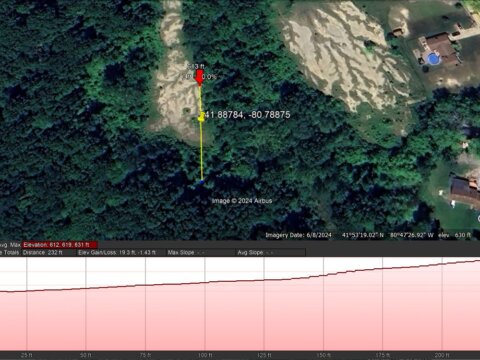This screenshot has height=360, width=480.
Task: Select the yellow path line below the pushpin
Action: point(201,152)
